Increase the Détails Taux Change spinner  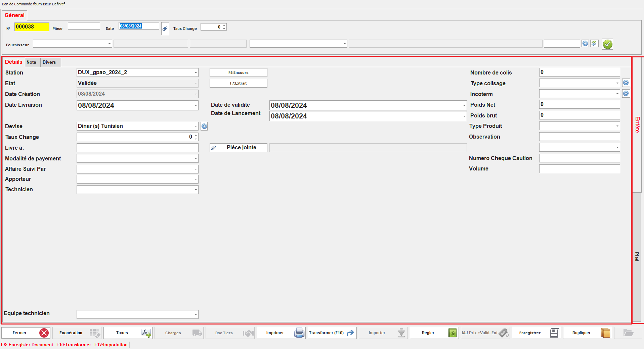(x=196, y=135)
